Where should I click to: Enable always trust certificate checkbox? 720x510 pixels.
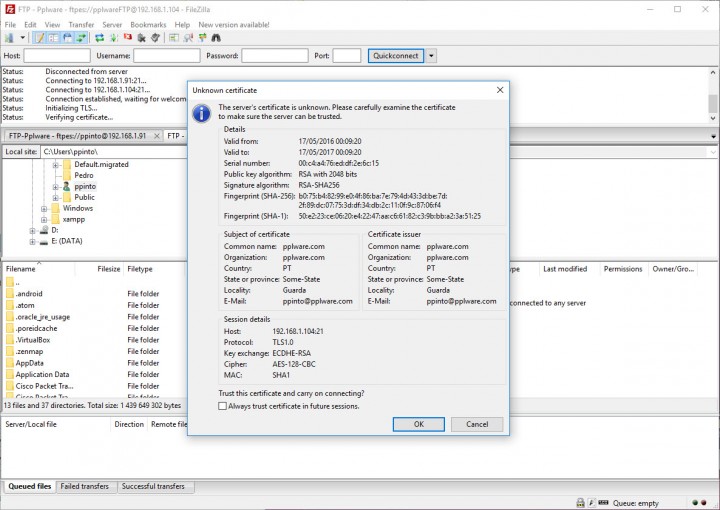click(x=222, y=406)
